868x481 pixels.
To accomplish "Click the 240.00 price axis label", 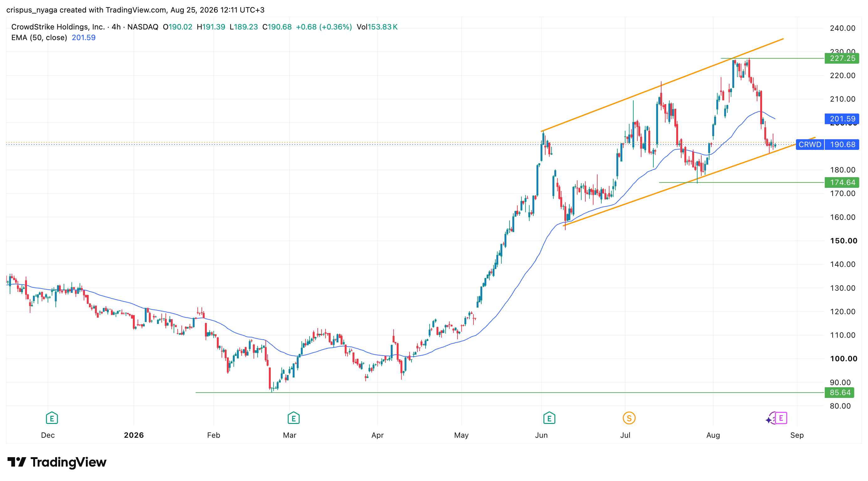I will tap(842, 28).
